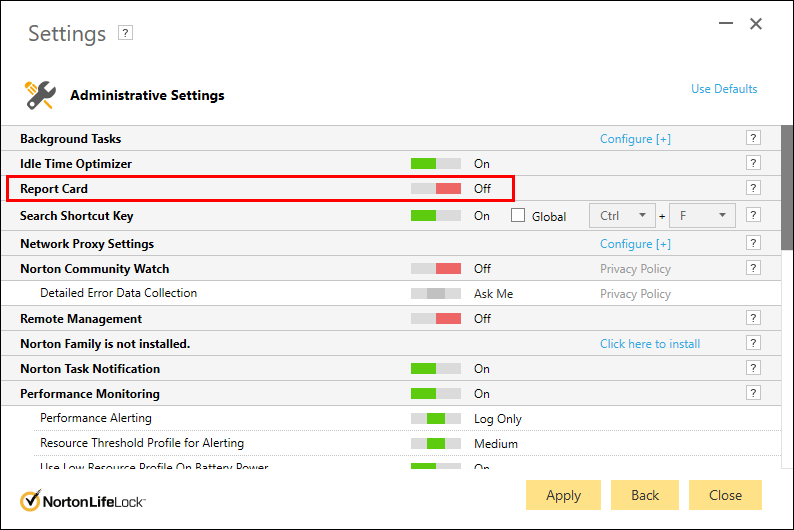This screenshot has width=794, height=530.
Task: Open the Ctrl modifier key dropdown
Action: 623,215
